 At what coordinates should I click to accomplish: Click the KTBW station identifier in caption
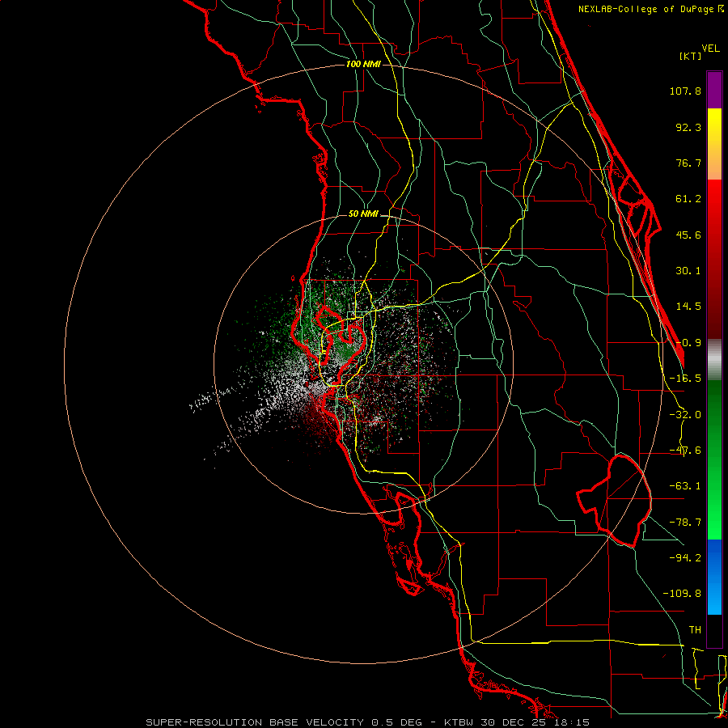[459, 722]
